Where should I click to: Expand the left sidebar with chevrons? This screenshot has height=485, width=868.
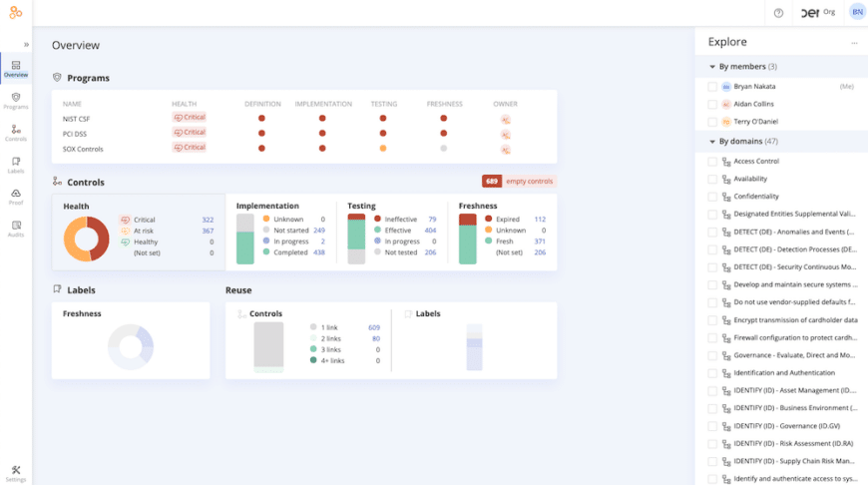[x=26, y=45]
